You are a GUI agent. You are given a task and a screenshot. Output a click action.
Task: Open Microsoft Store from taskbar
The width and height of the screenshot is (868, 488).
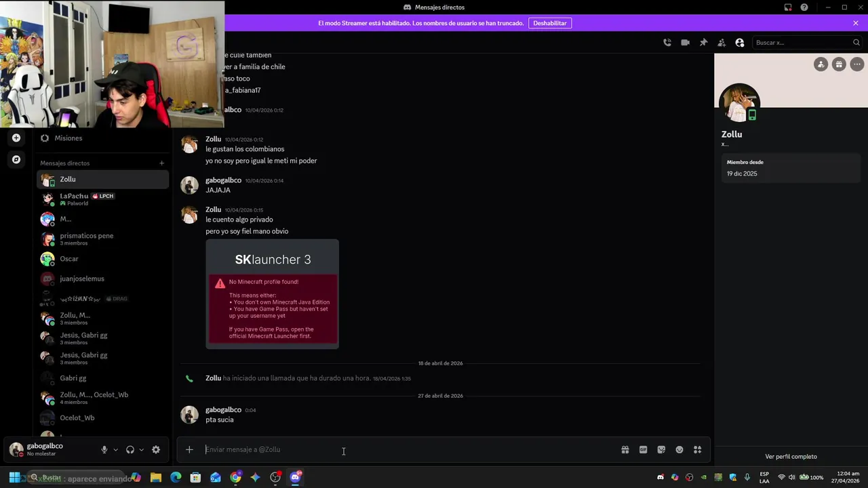click(x=195, y=477)
